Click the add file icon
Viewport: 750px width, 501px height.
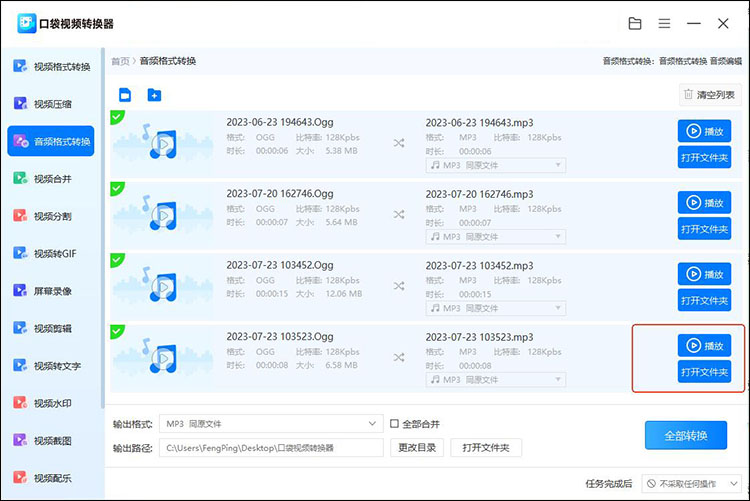(x=125, y=95)
